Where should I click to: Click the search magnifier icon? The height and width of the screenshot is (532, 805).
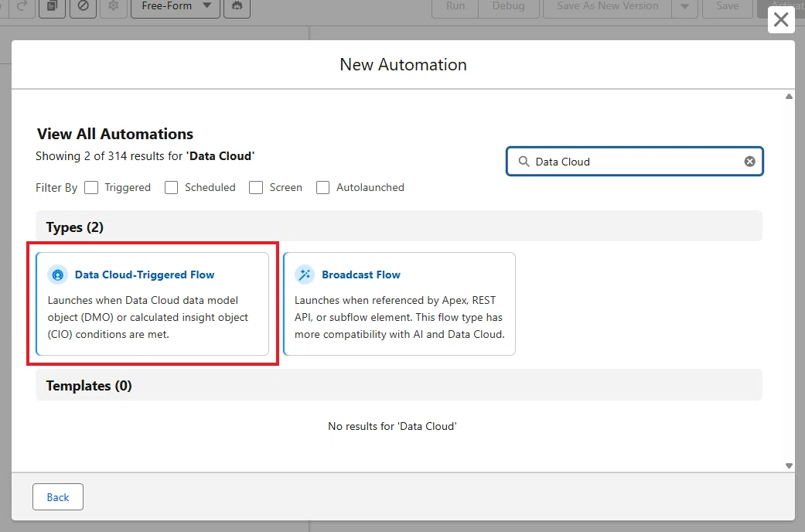[x=524, y=162]
